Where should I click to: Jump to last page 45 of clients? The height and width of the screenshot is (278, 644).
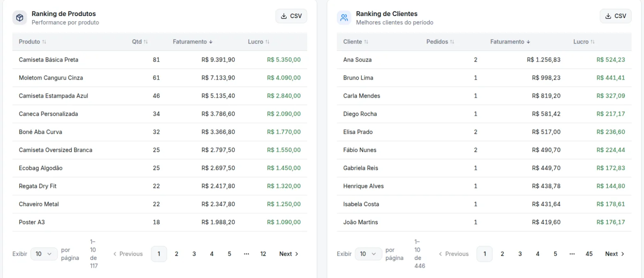click(589, 254)
